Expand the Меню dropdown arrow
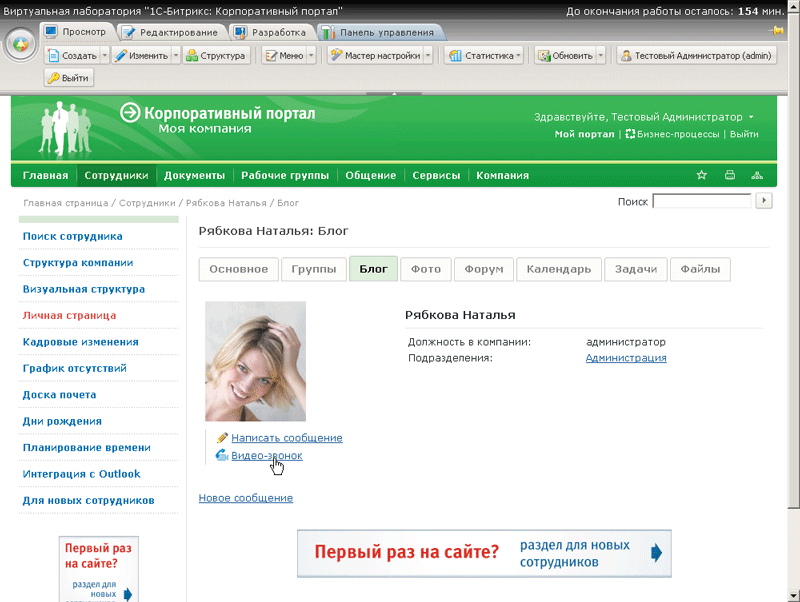 (311, 56)
